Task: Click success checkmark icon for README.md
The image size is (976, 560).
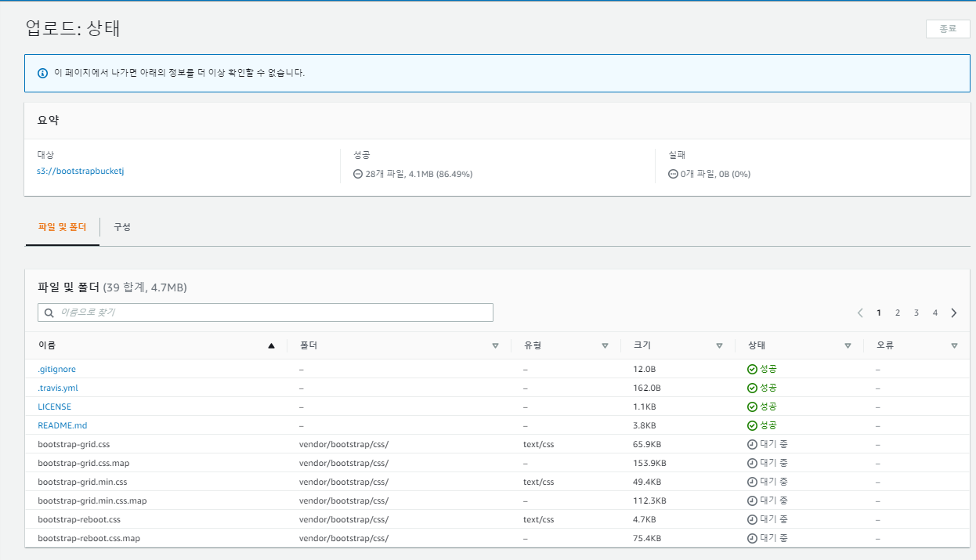Action: click(x=752, y=425)
